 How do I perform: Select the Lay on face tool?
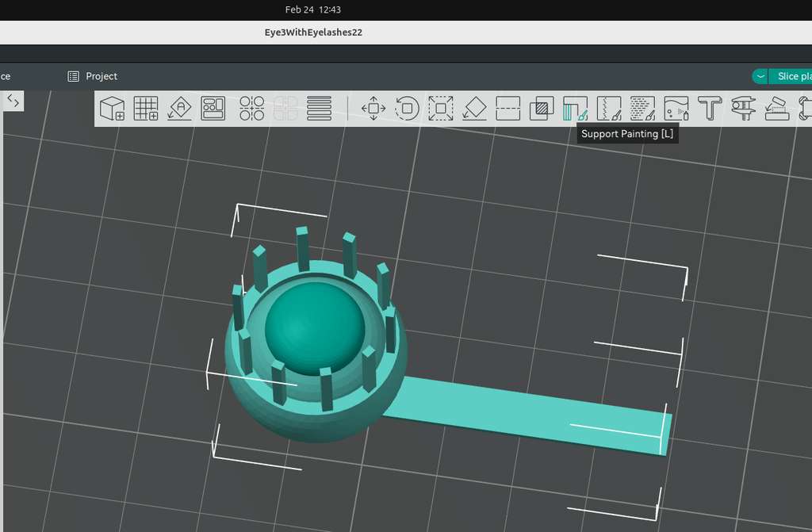[474, 109]
